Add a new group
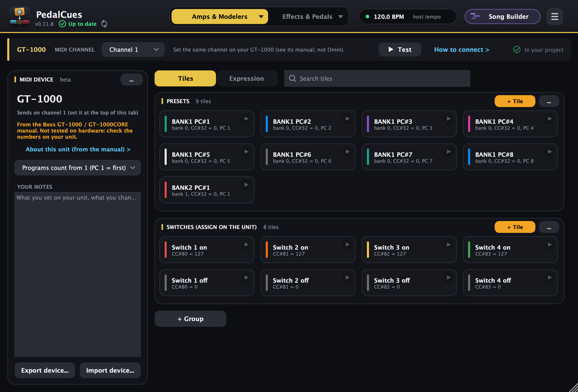 click(x=190, y=319)
